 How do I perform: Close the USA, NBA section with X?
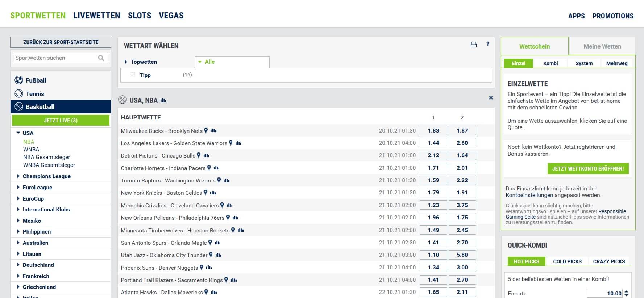(x=491, y=98)
